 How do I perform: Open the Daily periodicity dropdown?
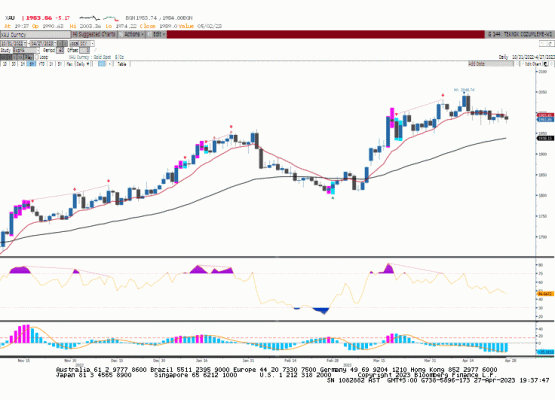(83, 64)
